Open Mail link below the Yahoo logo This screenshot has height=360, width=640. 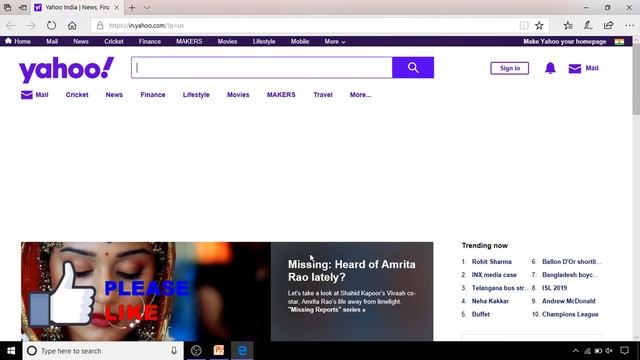[35, 95]
